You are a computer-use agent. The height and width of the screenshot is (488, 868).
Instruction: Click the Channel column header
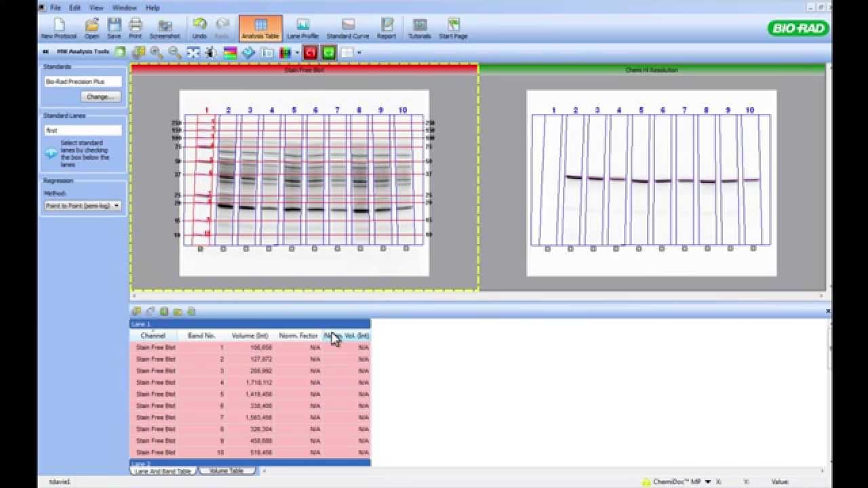click(153, 335)
